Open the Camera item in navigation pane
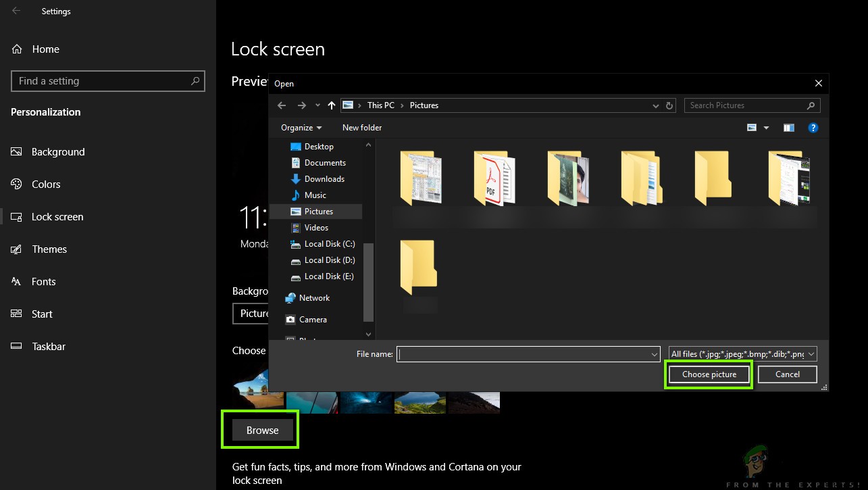 click(x=311, y=319)
